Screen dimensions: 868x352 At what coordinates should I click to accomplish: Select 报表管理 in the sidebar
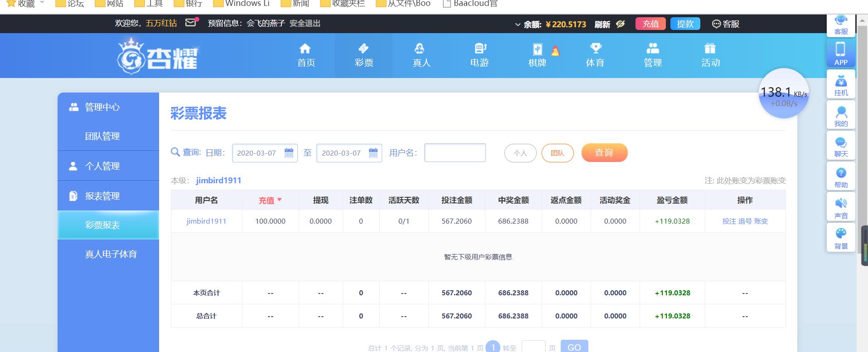108,196
